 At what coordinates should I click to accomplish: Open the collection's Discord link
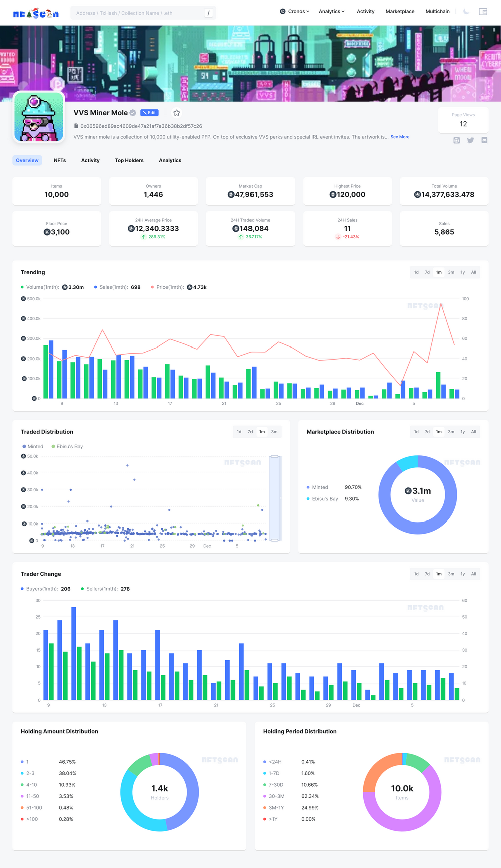(x=484, y=140)
